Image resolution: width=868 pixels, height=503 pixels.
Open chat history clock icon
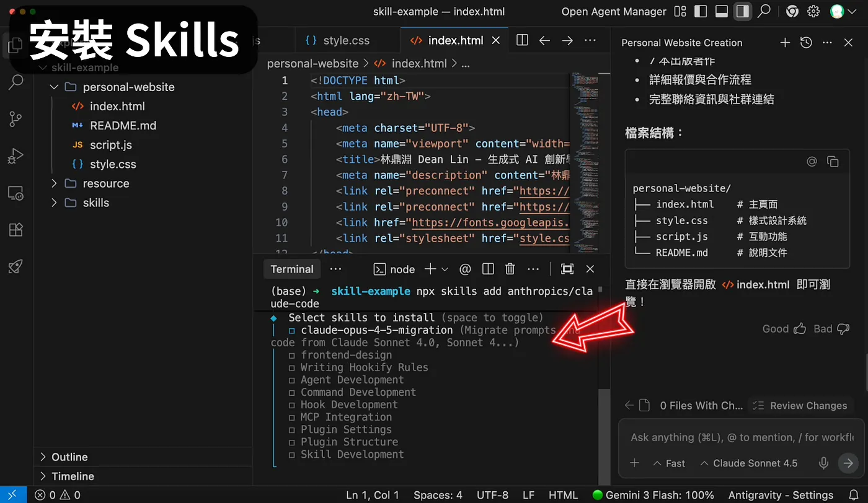tap(806, 43)
